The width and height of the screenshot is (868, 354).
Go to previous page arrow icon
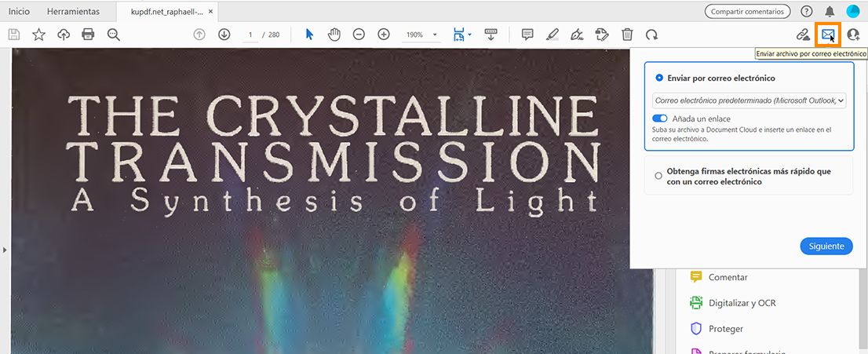coord(199,35)
